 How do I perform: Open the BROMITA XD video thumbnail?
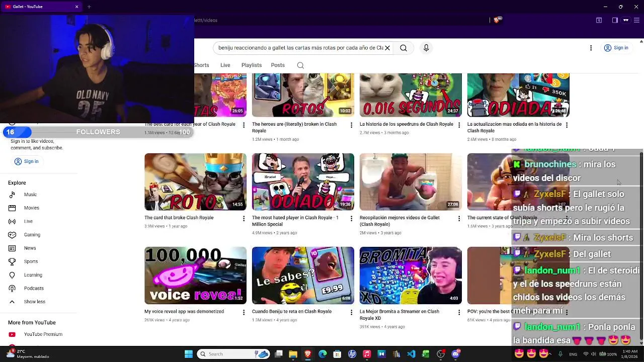click(411, 276)
